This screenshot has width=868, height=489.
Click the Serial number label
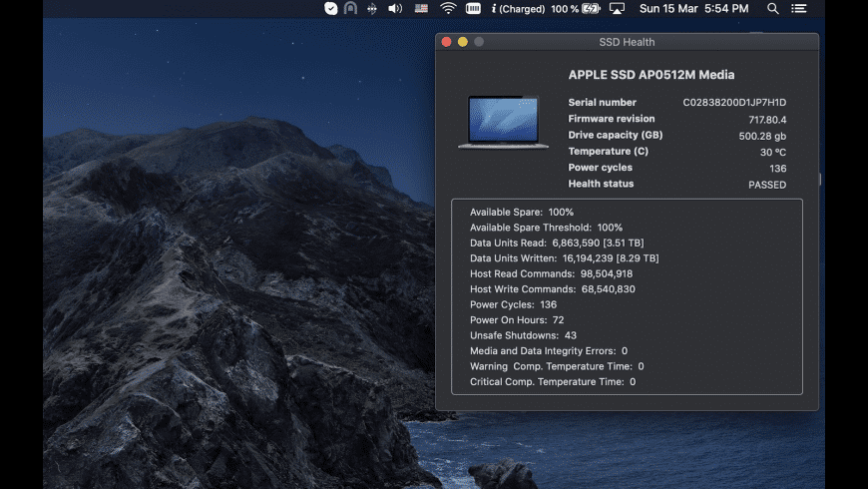point(603,103)
